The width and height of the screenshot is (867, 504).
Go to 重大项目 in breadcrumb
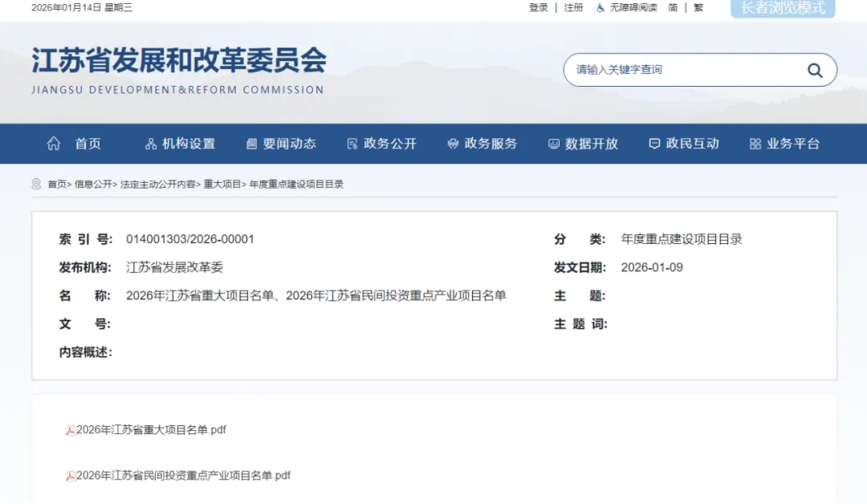click(222, 185)
